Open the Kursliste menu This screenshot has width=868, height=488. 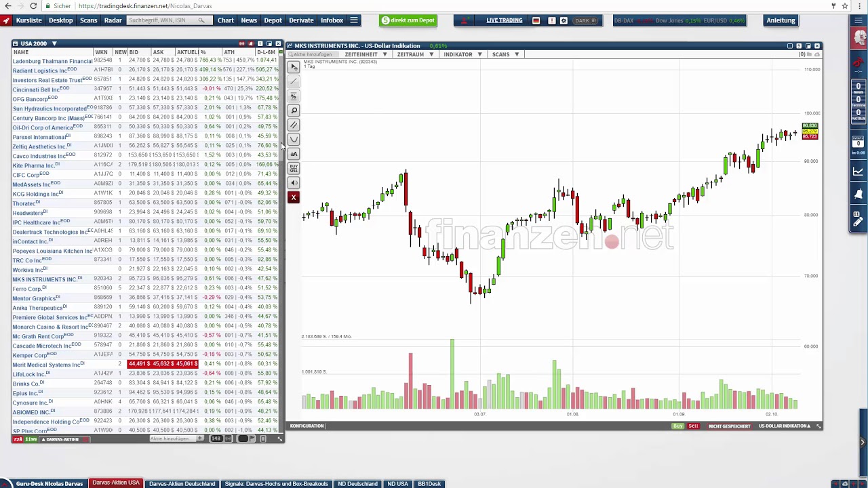click(x=28, y=20)
